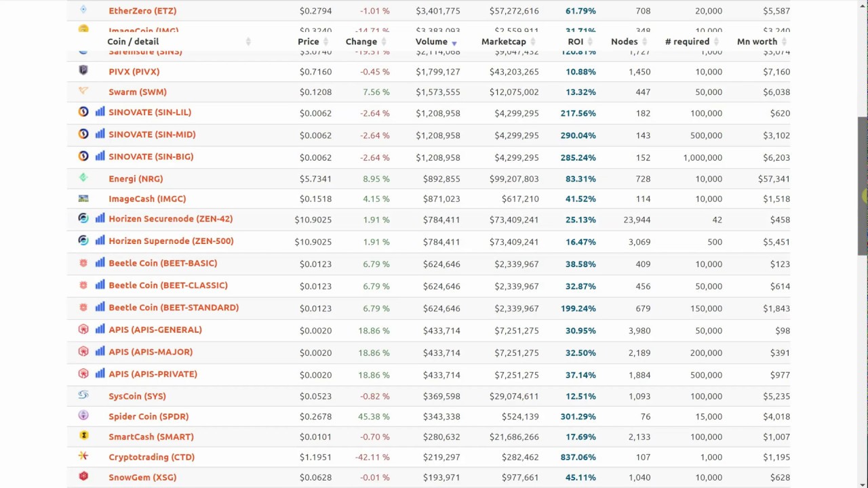Open the Swarm (SWM) coin link

pyautogui.click(x=138, y=91)
